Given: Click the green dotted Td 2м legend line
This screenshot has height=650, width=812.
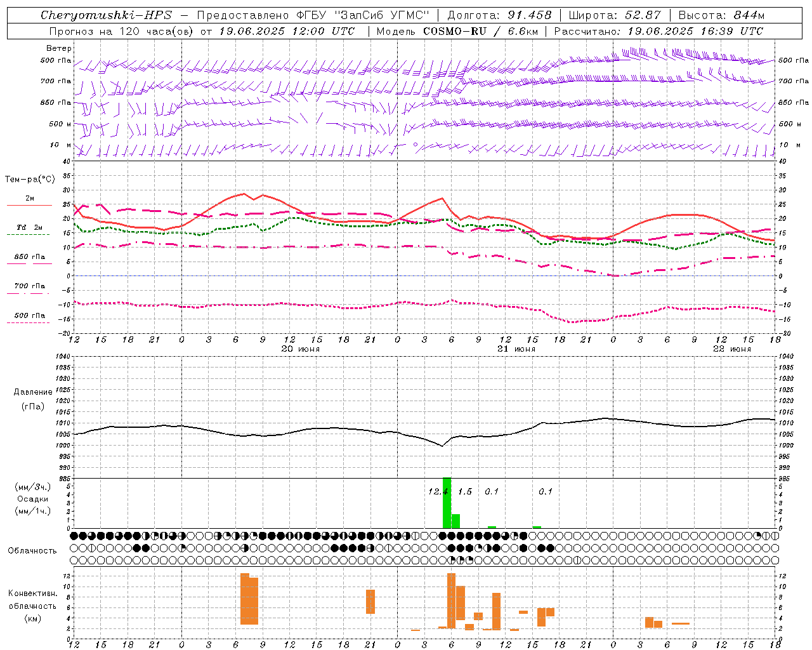Looking at the screenshot, I should [29, 234].
